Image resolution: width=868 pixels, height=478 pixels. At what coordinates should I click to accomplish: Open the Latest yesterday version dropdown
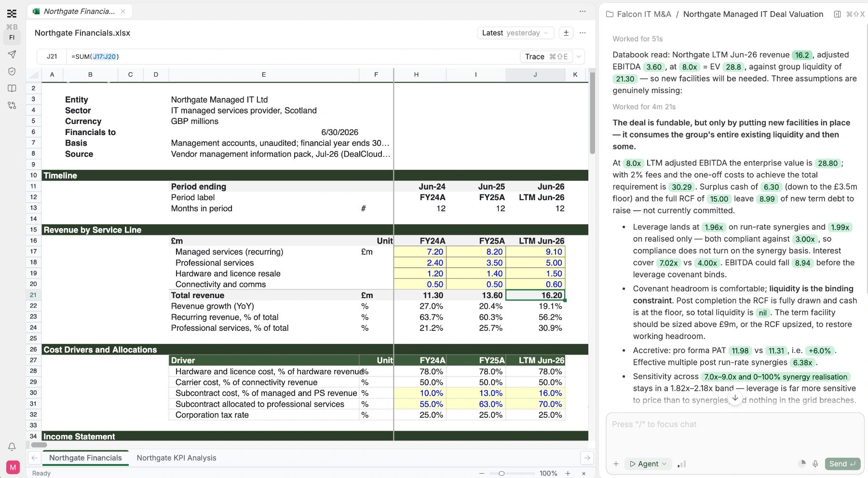pos(515,33)
